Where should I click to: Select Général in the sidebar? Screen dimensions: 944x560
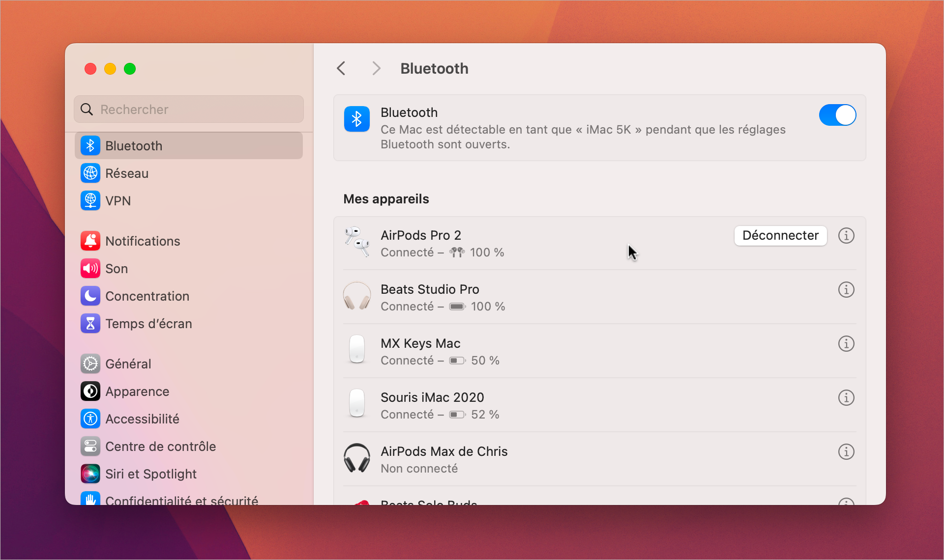(x=128, y=364)
